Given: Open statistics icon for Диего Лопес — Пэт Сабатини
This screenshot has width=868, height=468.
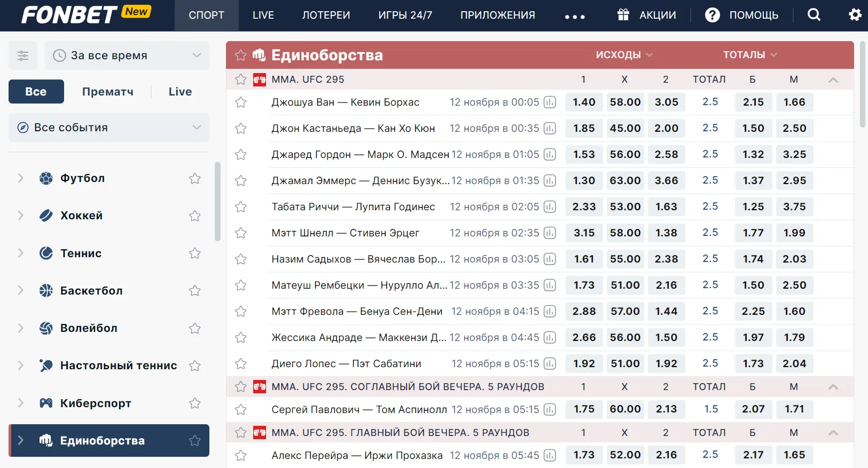Looking at the screenshot, I should [x=550, y=364].
